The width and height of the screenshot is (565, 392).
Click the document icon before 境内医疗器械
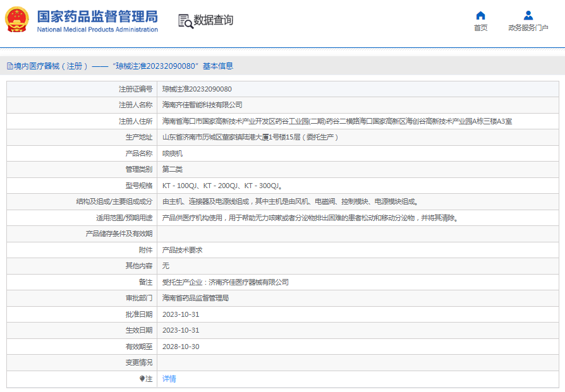(x=10, y=66)
